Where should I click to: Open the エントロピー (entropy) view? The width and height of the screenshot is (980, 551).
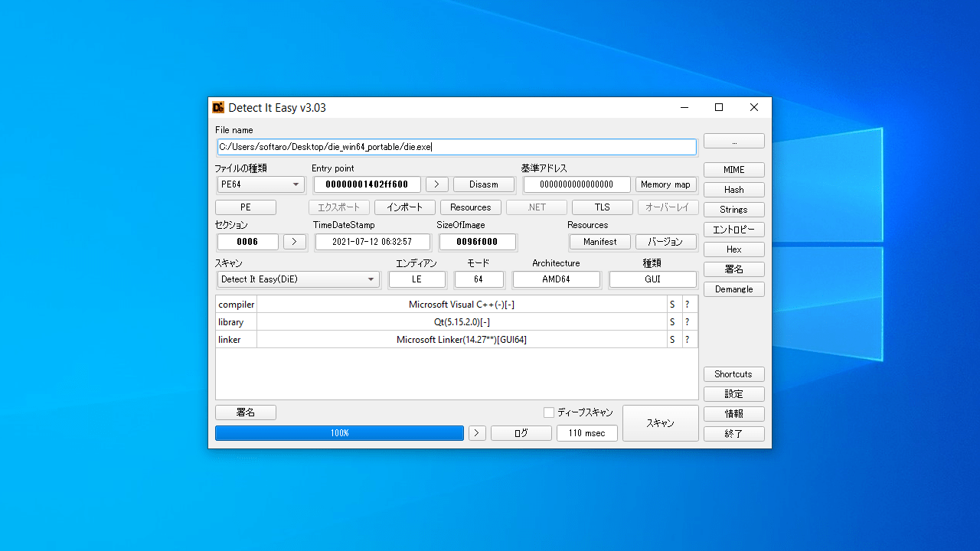click(733, 230)
